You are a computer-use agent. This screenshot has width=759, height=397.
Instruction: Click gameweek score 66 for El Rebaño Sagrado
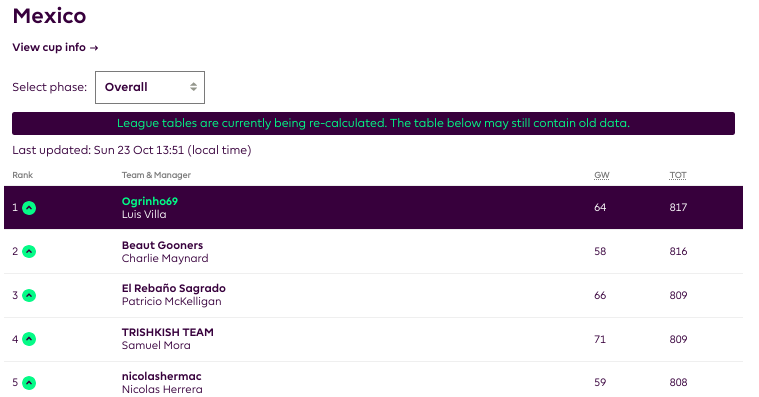point(600,295)
